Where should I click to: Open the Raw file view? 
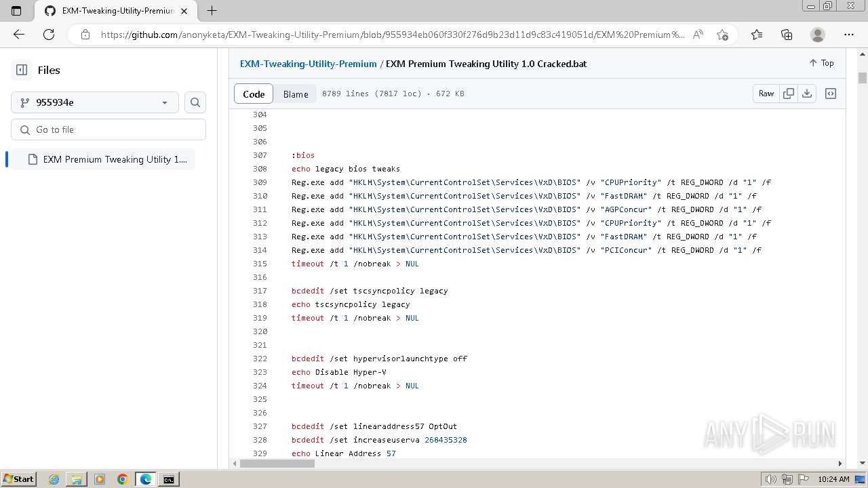[x=766, y=94]
